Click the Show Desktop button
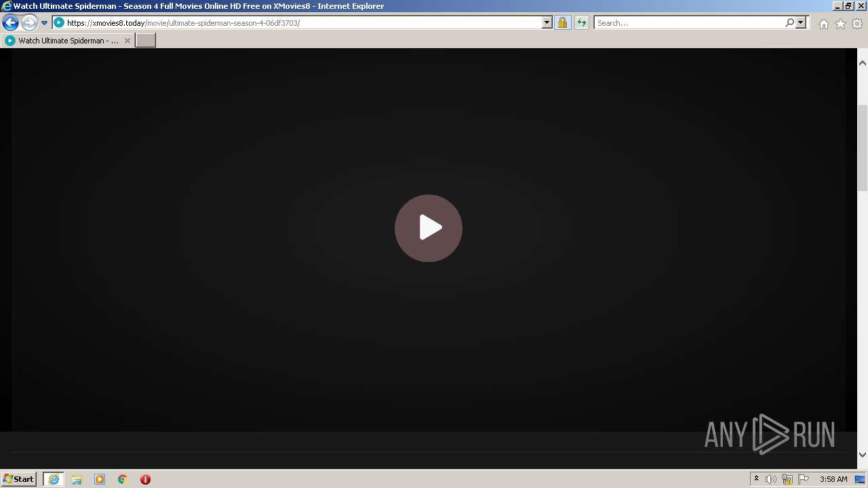The height and width of the screenshot is (488, 868). point(860,479)
